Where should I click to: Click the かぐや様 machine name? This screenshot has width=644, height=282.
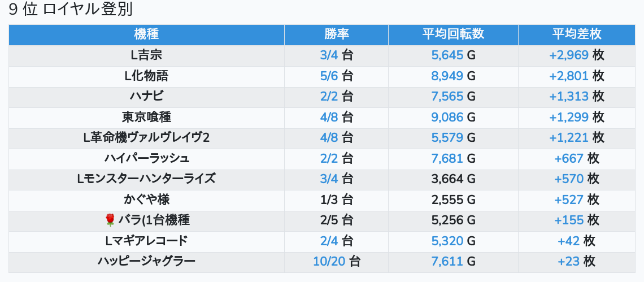[146, 199]
